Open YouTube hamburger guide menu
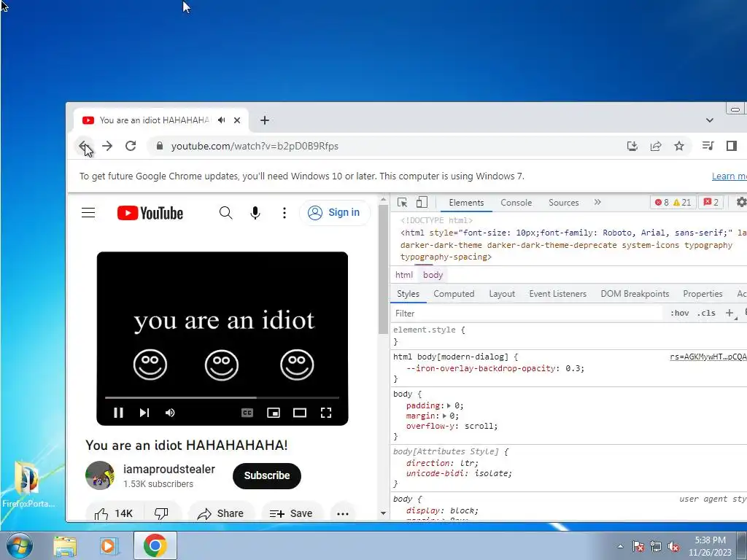This screenshot has width=747, height=560. coord(88,213)
